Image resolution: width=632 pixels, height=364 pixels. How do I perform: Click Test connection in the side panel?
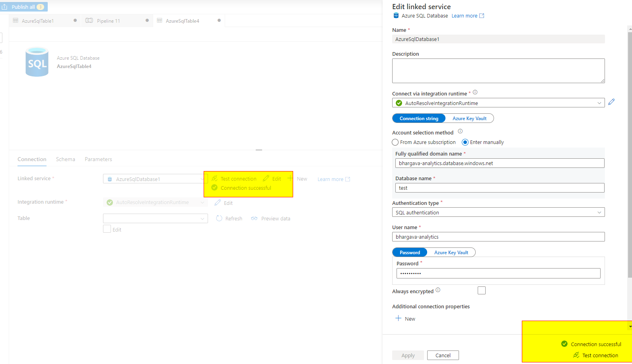click(x=596, y=355)
